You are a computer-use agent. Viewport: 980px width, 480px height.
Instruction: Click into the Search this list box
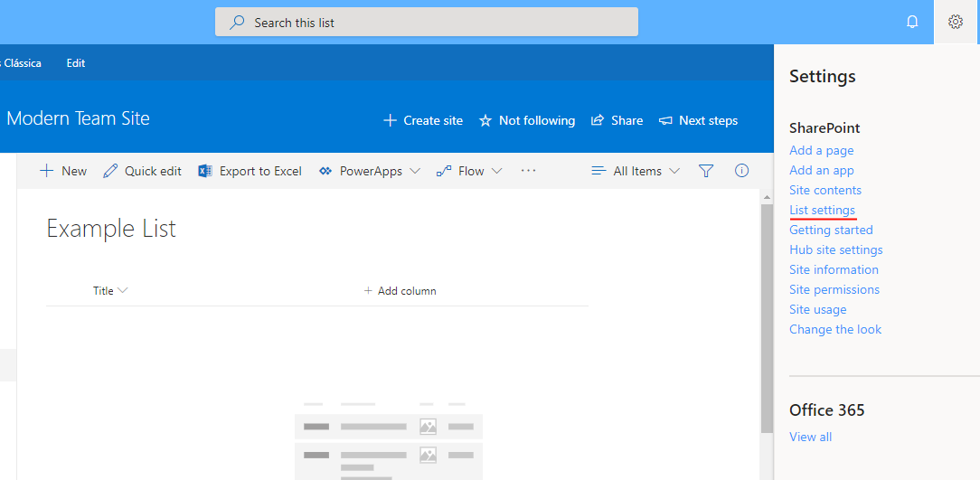[x=427, y=22]
